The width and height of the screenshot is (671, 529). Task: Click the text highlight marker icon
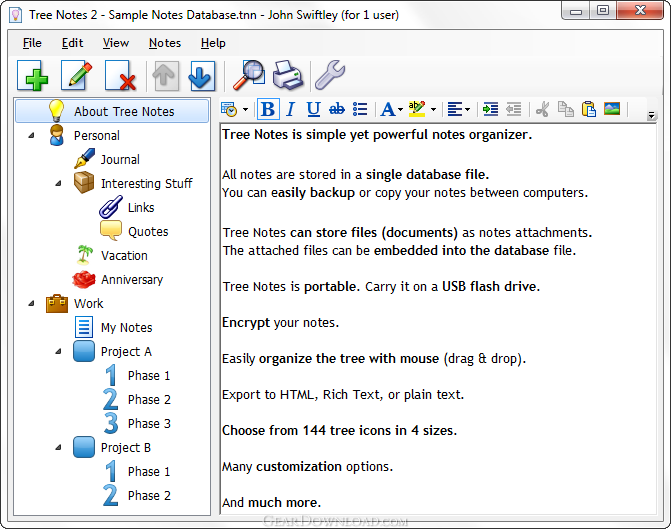pos(417,109)
